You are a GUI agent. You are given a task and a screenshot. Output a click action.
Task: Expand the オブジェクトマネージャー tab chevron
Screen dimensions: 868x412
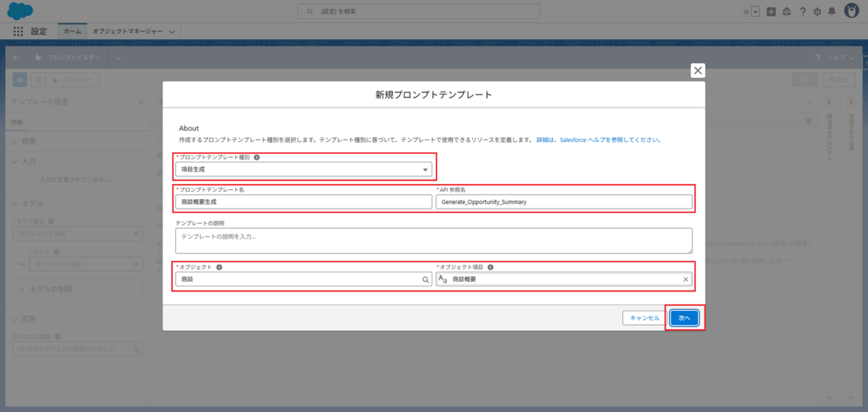click(171, 32)
